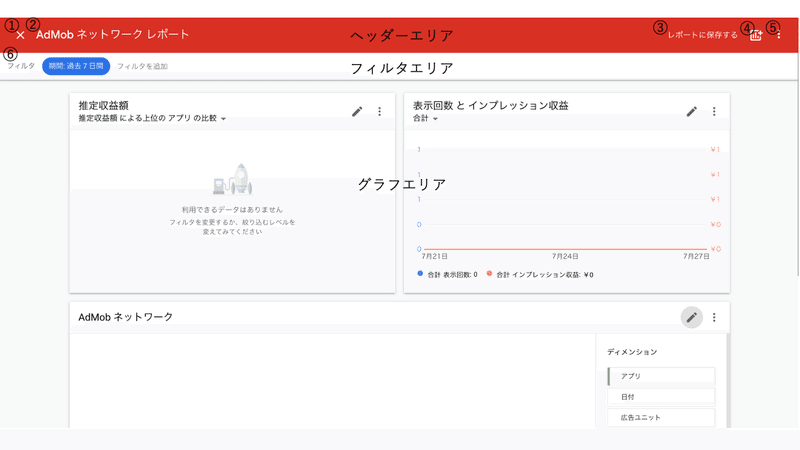Open more options on the 推定収益額 card
The width and height of the screenshot is (800, 450).
click(380, 111)
